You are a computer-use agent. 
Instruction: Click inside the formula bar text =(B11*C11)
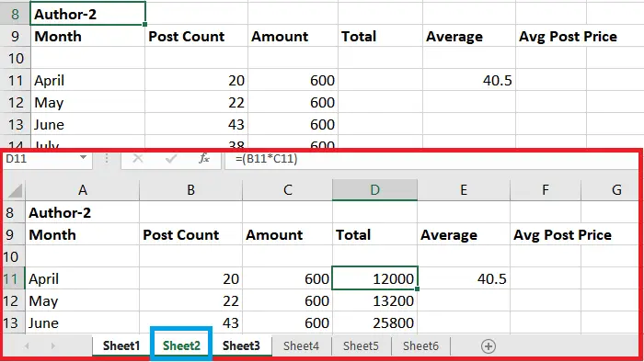click(266, 159)
